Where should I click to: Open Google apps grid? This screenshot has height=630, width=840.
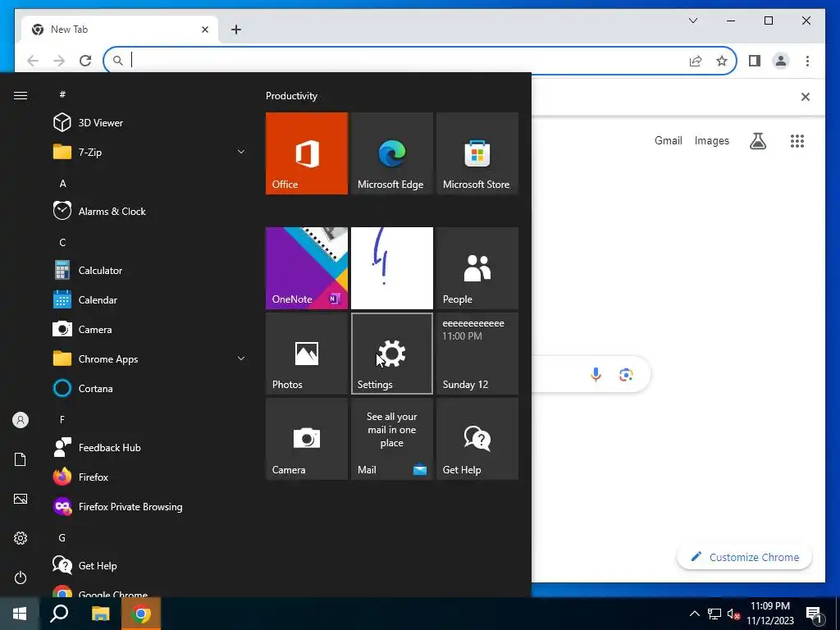(x=797, y=141)
